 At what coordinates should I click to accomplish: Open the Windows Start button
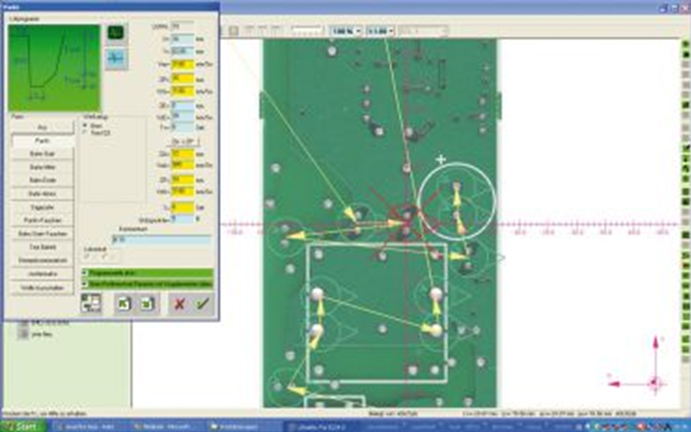(22, 425)
